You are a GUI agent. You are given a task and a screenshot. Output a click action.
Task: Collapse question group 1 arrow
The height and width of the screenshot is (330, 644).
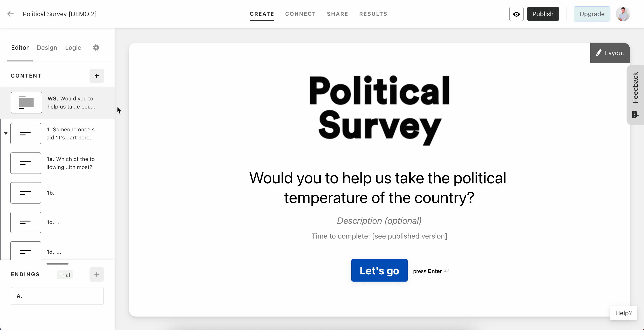click(x=6, y=133)
